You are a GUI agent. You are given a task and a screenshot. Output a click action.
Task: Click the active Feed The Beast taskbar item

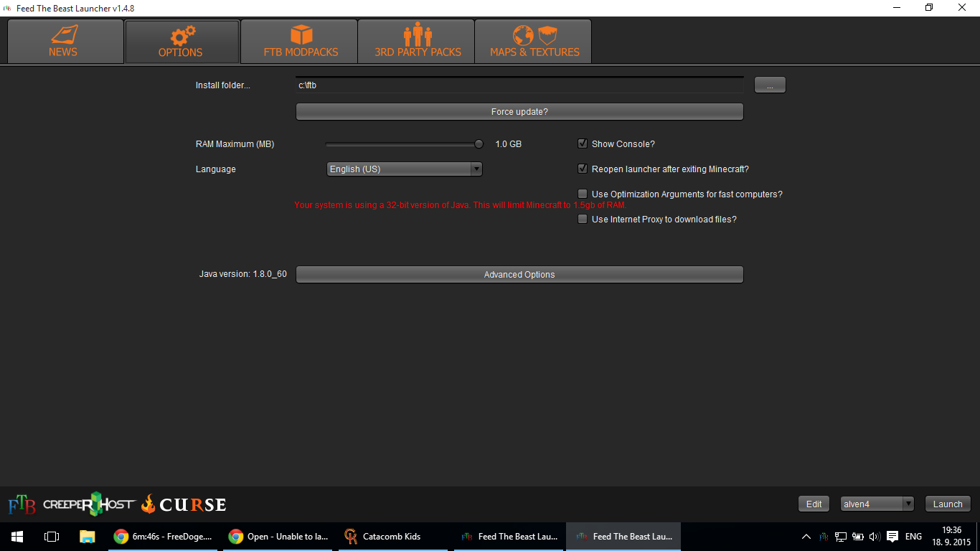tap(623, 537)
